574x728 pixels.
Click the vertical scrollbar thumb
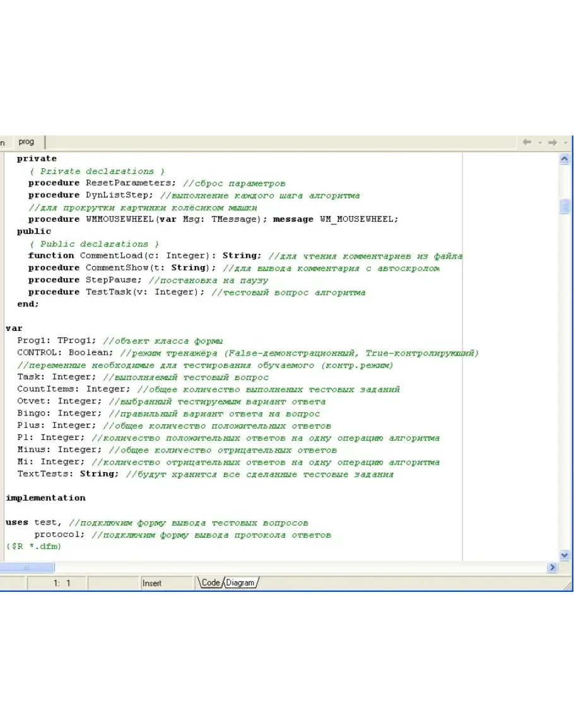tap(565, 207)
